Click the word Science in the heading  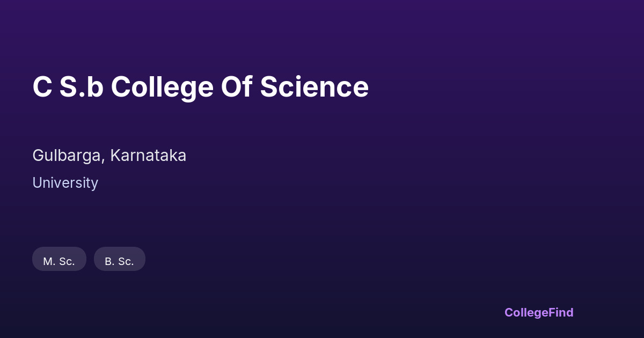[314, 87]
